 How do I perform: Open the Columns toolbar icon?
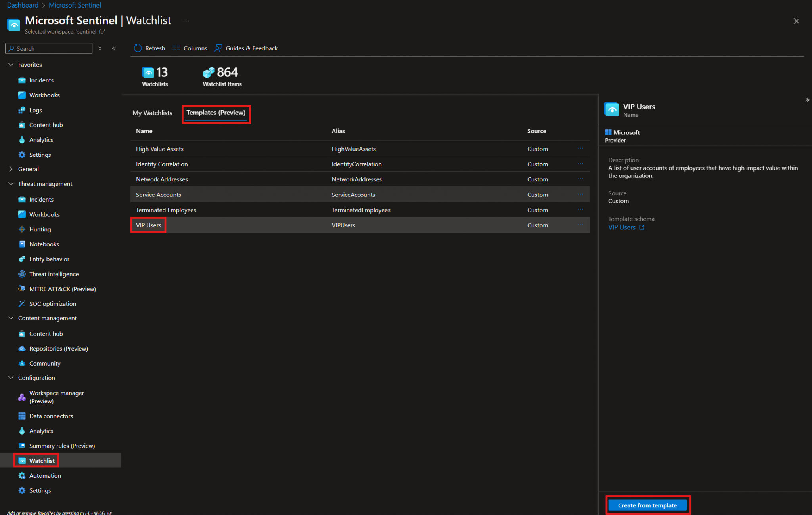[176, 48]
